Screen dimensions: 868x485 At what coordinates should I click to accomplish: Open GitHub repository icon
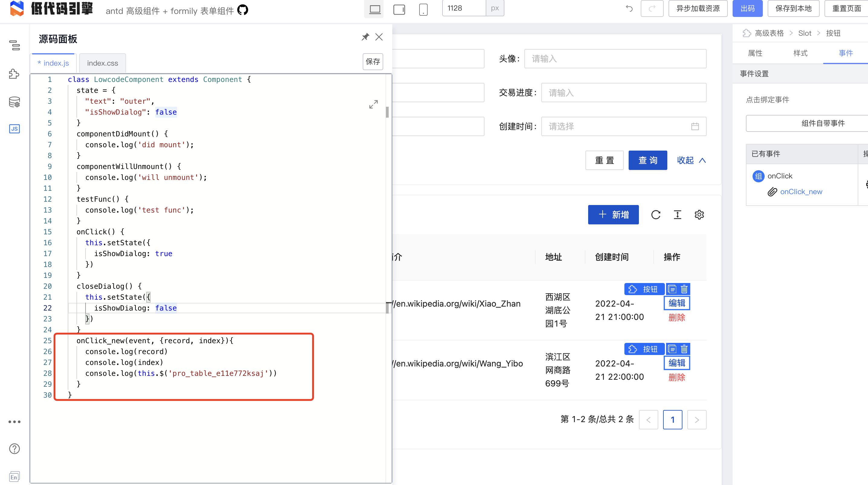pyautogui.click(x=243, y=10)
